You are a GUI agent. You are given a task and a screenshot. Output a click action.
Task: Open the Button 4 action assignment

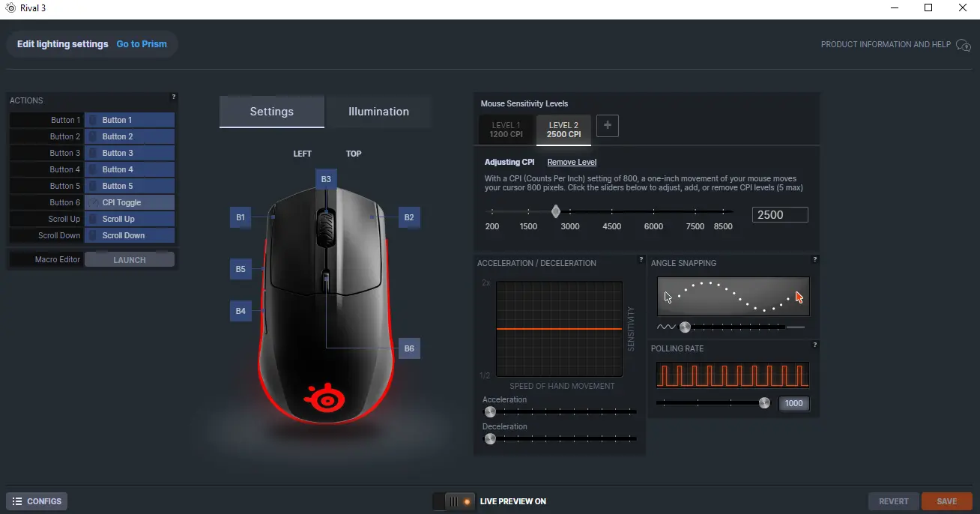click(x=130, y=169)
